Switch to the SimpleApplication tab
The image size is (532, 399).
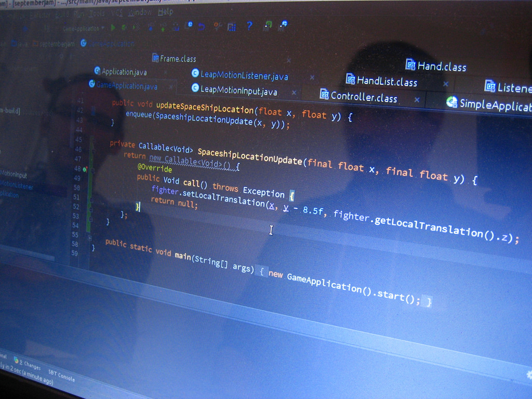click(489, 104)
